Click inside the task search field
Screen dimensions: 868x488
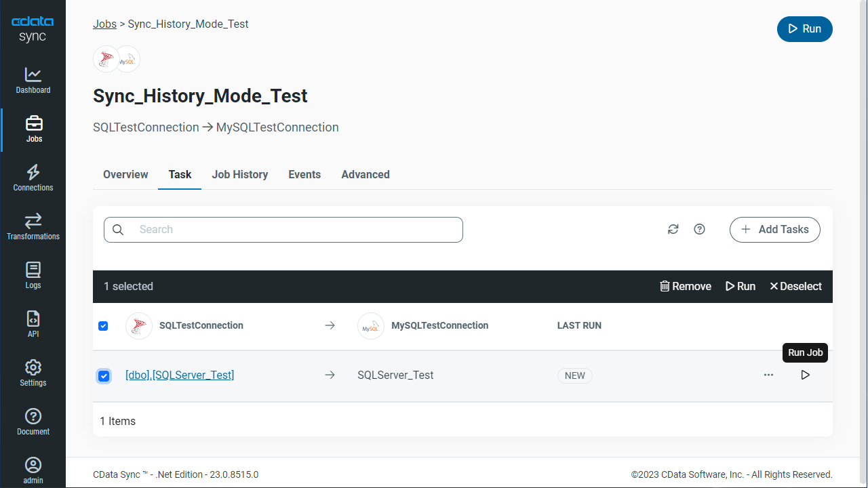pos(283,229)
